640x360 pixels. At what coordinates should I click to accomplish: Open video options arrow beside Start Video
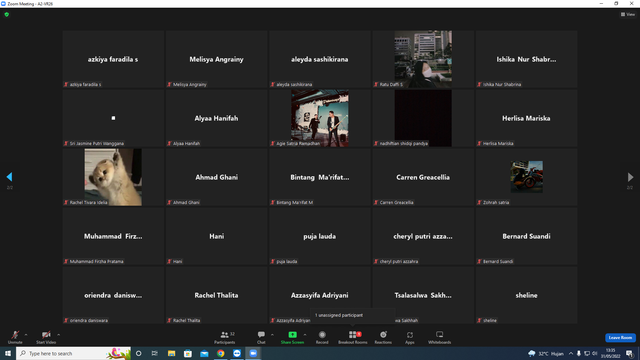point(59,335)
